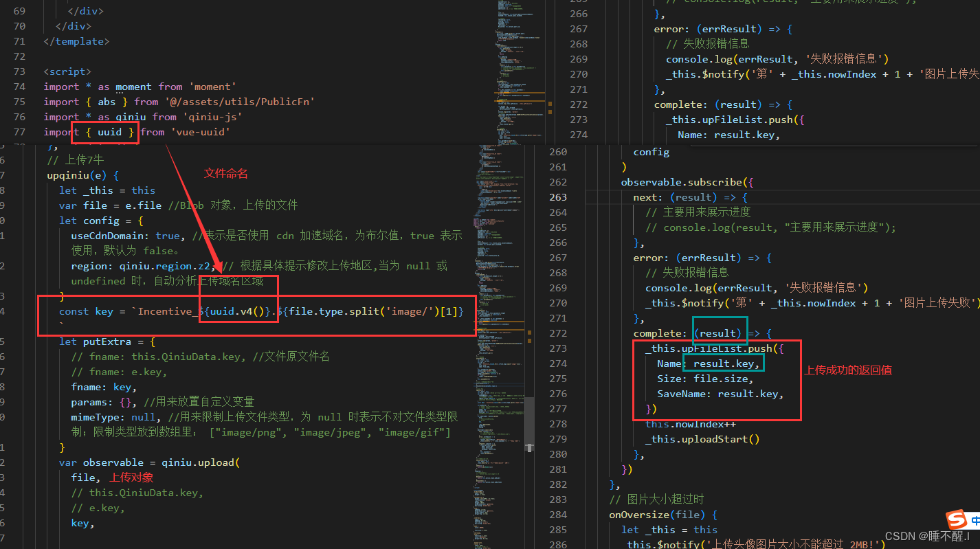Click line number 74 beside the moment import

19,86
